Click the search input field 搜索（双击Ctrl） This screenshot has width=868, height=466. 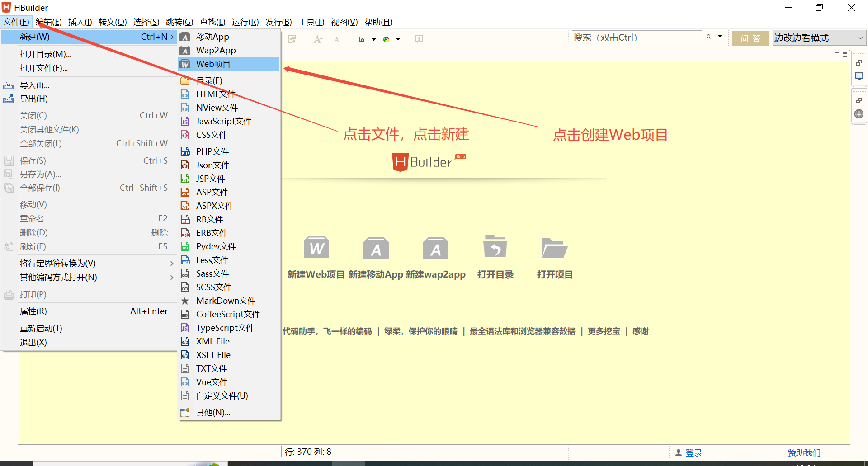pos(637,37)
